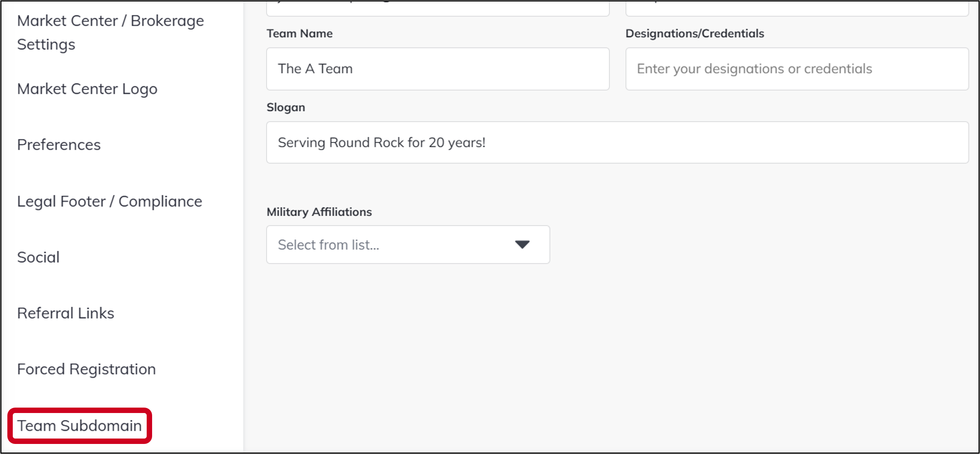Select Referral Links in sidebar
This screenshot has height=454, width=980.
65,313
